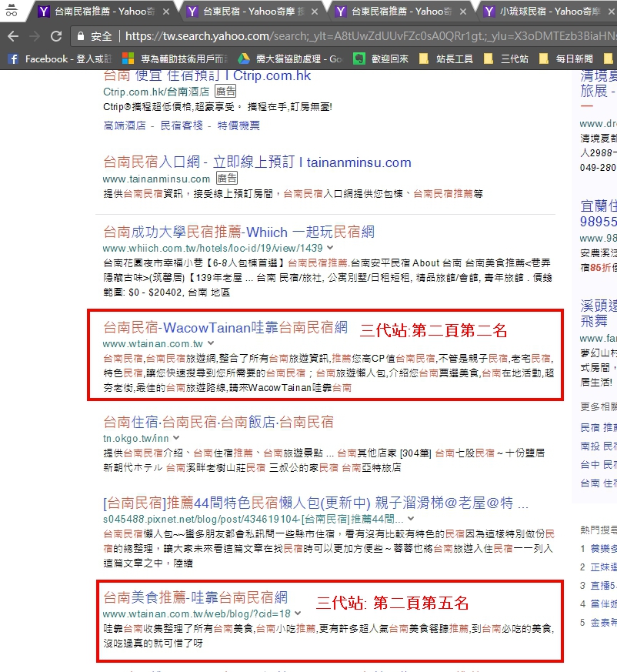The image size is (617, 672).
Task: View site security info via lock icon
Action: (x=81, y=36)
